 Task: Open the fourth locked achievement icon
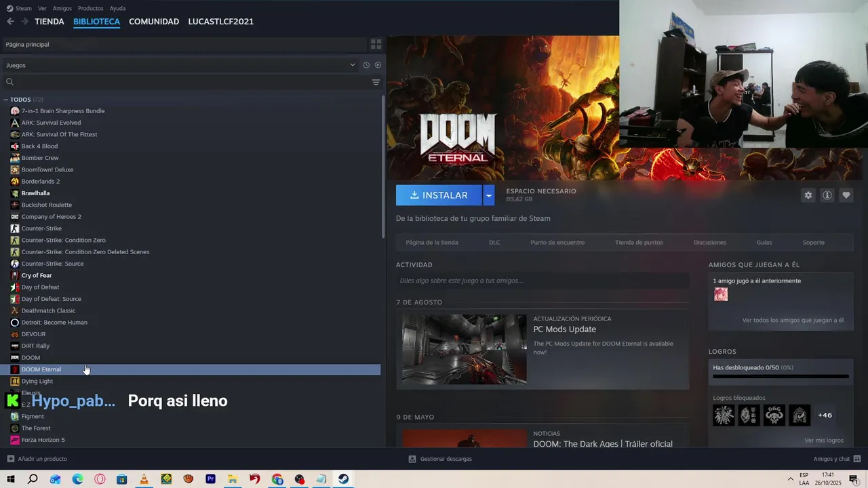click(x=800, y=415)
